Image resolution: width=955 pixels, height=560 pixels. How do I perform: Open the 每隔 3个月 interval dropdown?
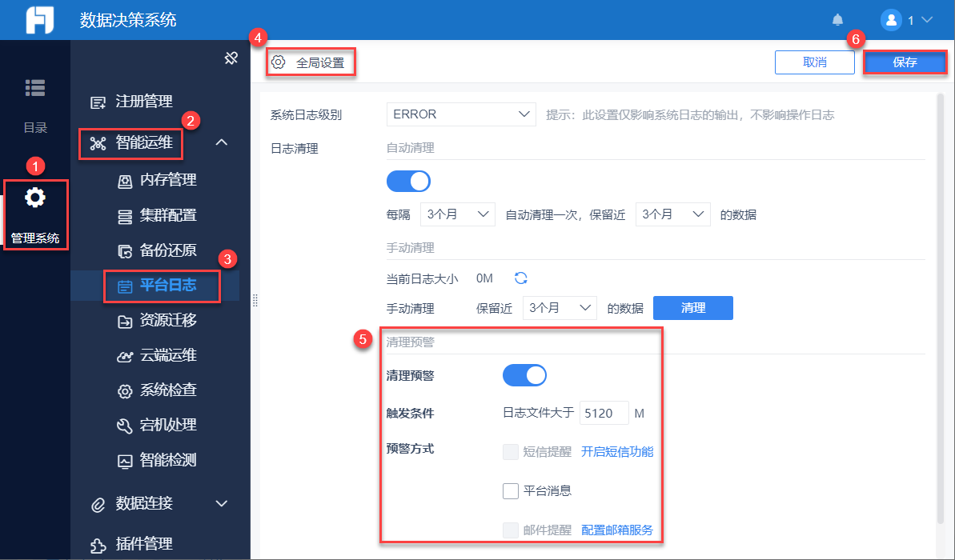pos(457,214)
